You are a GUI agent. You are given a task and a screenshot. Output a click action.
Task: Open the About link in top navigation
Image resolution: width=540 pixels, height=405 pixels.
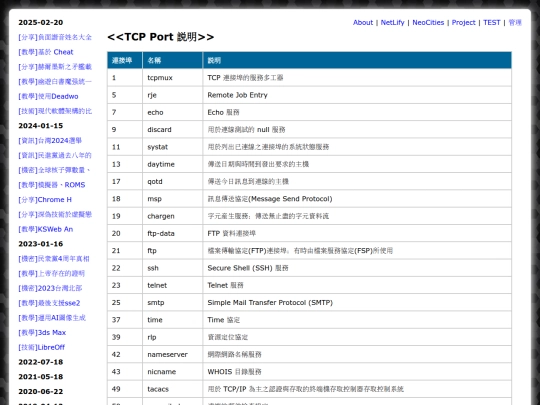pos(363,22)
